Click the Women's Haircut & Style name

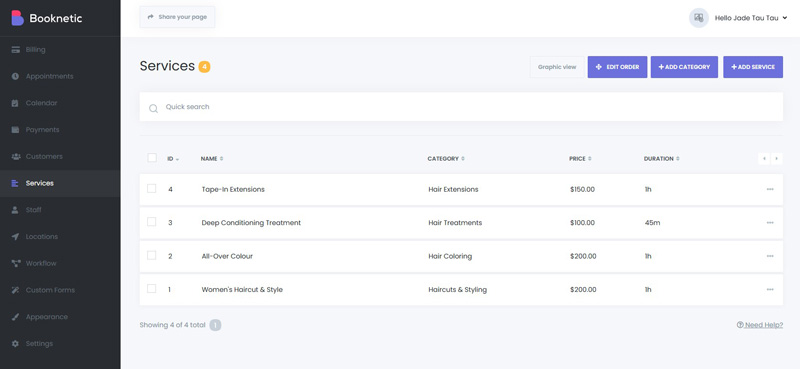242,289
